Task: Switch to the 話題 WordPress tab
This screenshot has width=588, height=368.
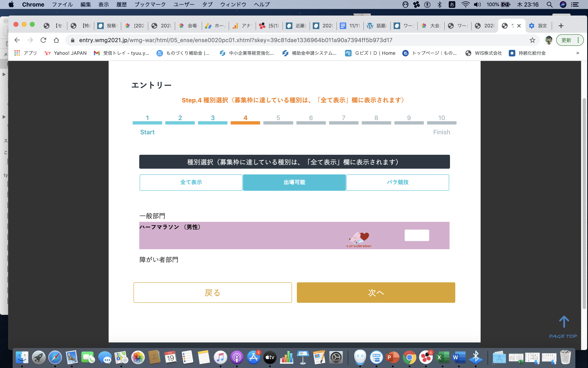Action: click(377, 26)
